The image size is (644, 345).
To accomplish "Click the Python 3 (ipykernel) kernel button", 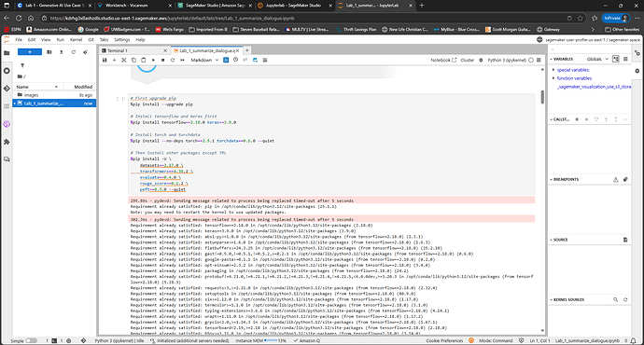I will [507, 60].
